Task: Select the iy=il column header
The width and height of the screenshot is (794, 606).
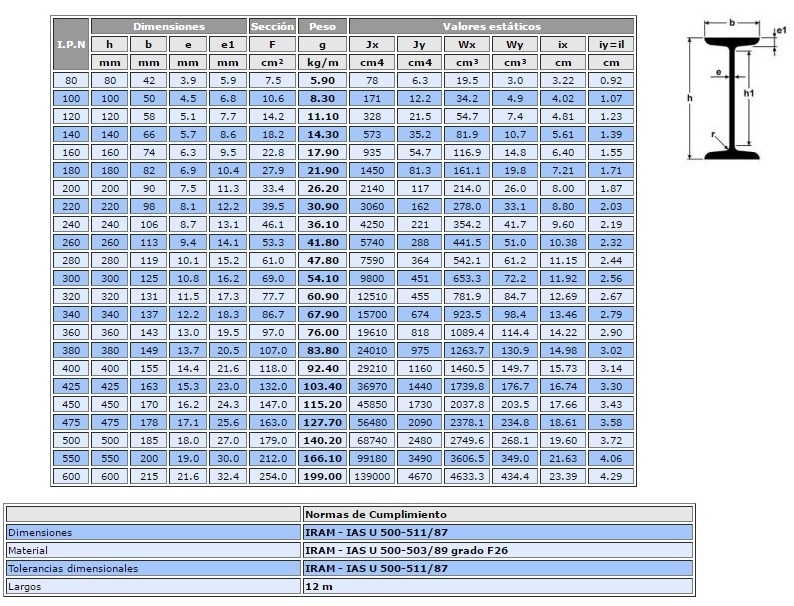Action: pos(611,45)
